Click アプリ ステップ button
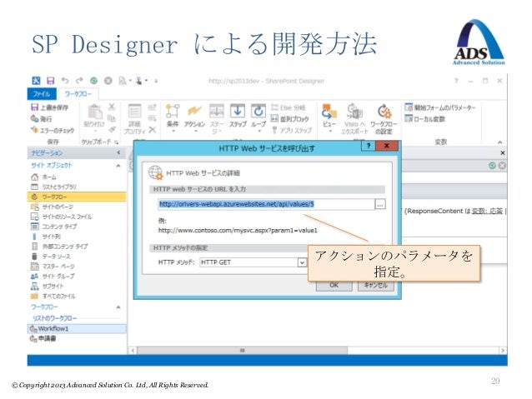The height and width of the screenshot is (399, 532). [x=292, y=130]
